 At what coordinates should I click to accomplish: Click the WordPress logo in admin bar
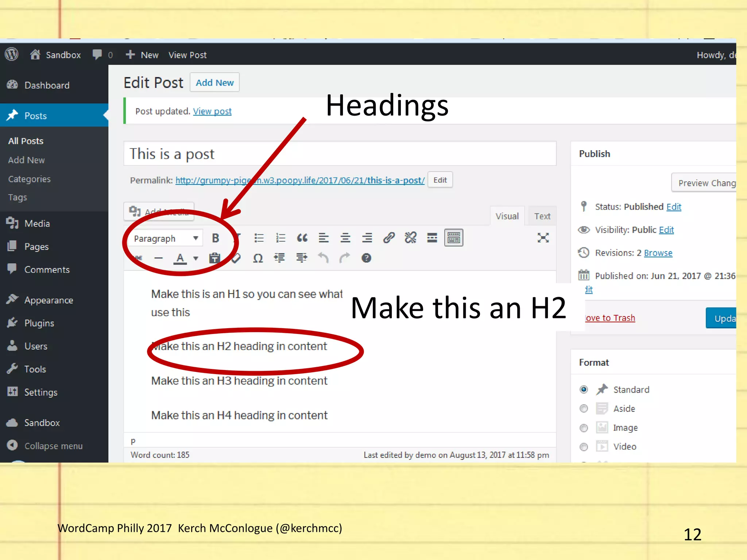(x=12, y=55)
